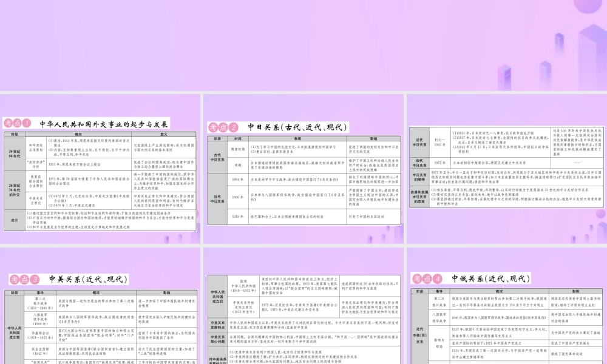Open the slide titled 考点1 中华人民共和国外交事业的起步与发展
This screenshot has width=607, height=364.
(x=100, y=169)
